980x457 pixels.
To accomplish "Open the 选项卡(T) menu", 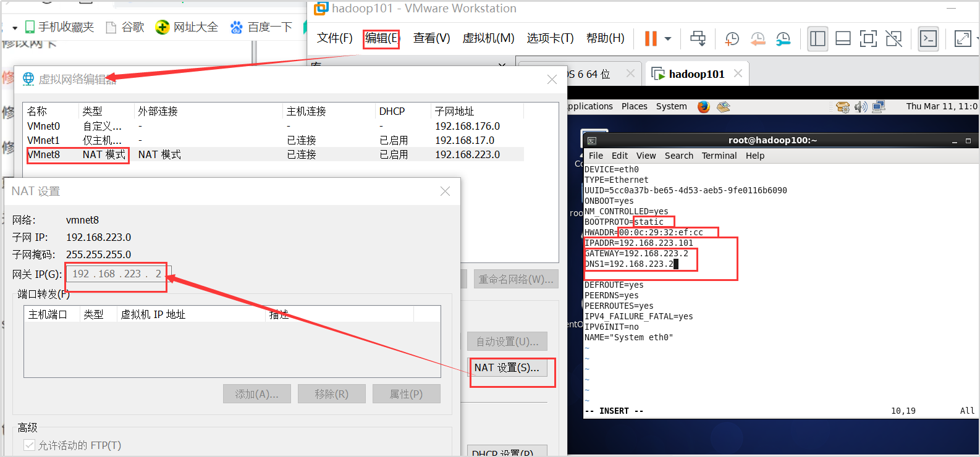I will pyautogui.click(x=550, y=38).
